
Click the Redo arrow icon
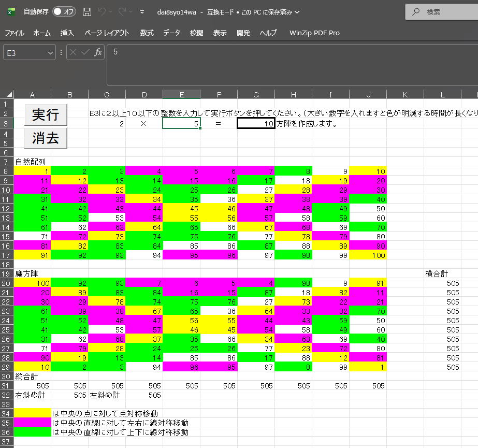click(x=122, y=12)
